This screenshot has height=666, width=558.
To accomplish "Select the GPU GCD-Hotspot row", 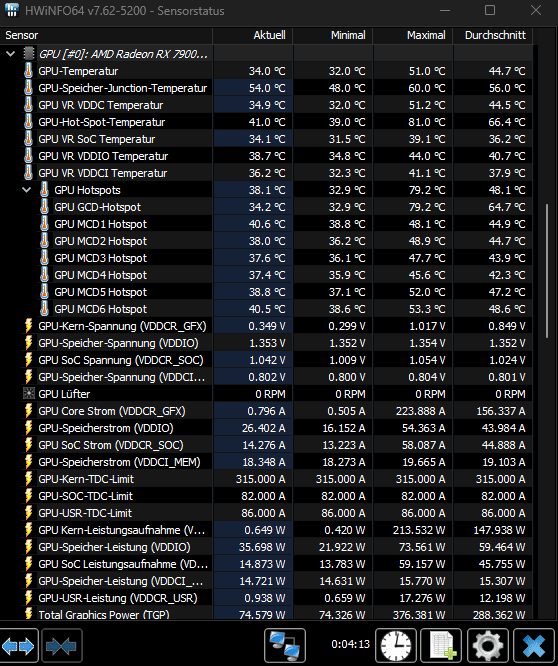I will [x=266, y=207].
